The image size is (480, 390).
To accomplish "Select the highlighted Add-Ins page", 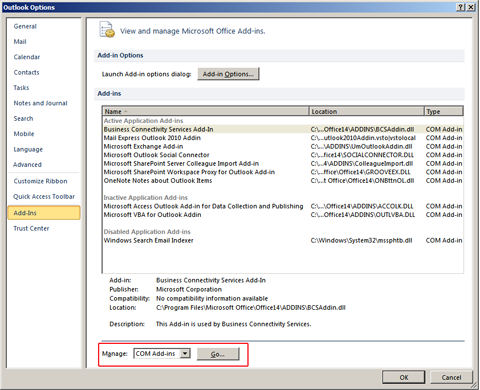I will (44, 213).
